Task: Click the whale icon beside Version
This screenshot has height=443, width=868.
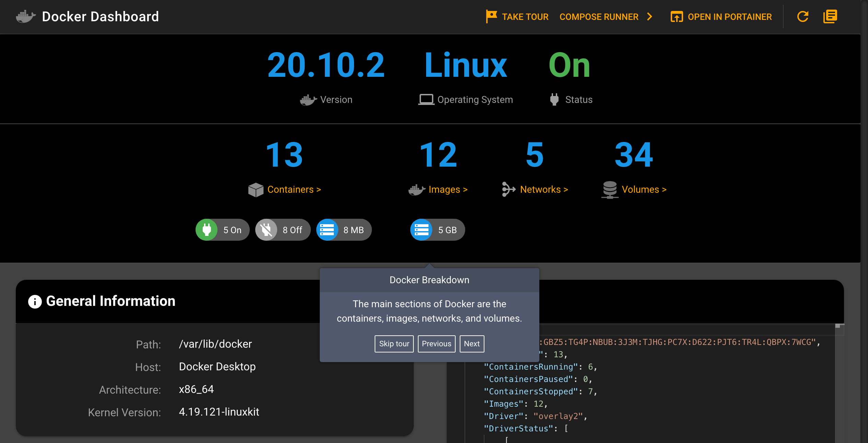Action: 308,100
